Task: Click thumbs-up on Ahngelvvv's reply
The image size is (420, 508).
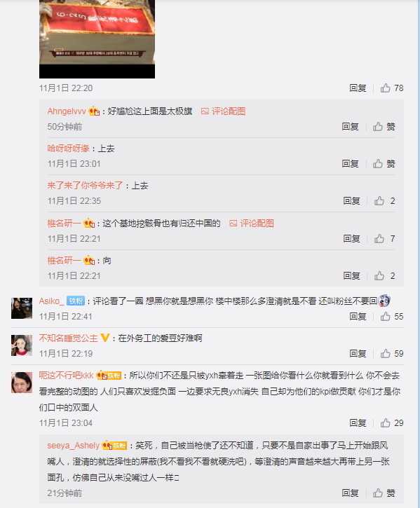Action: tap(384, 126)
